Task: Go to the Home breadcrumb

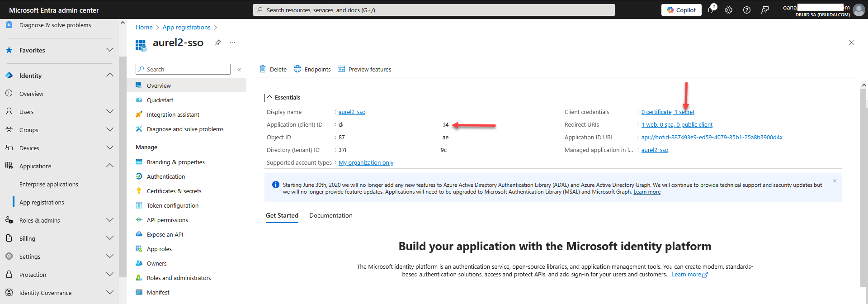Action: [x=144, y=27]
